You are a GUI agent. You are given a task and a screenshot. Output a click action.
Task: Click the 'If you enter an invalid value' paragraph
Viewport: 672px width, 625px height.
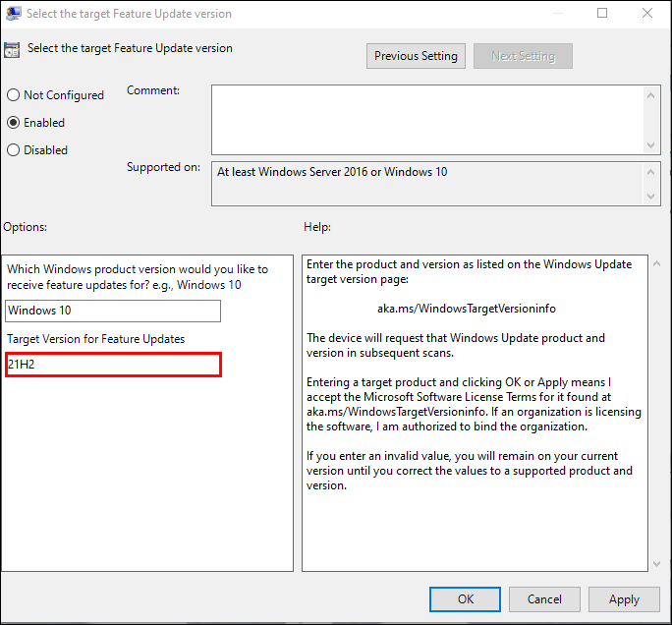(x=470, y=471)
